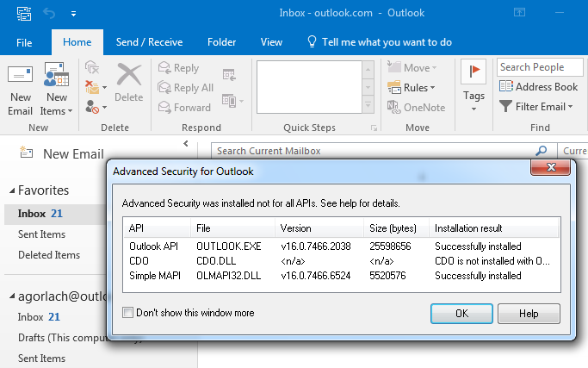Click the Reply icon in Respond group
588x368 pixels.
point(164,68)
